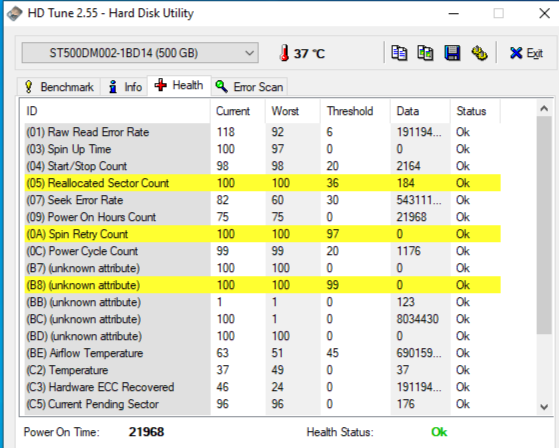Viewport: 559px width, 448px height.
Task: Click the HD Tune application title icon
Action: 15,14
